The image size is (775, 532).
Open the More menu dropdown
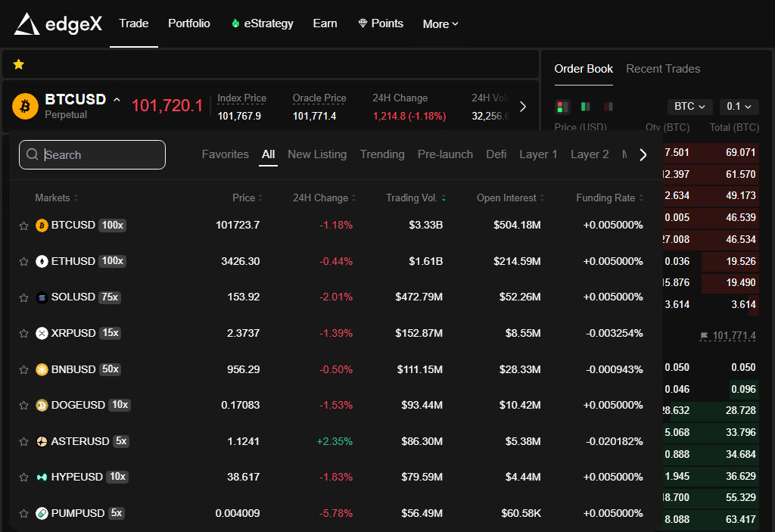[440, 24]
